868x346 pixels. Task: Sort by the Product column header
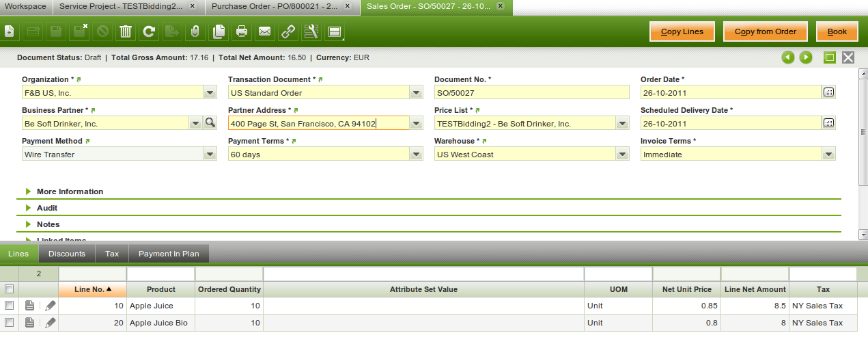pos(161,289)
